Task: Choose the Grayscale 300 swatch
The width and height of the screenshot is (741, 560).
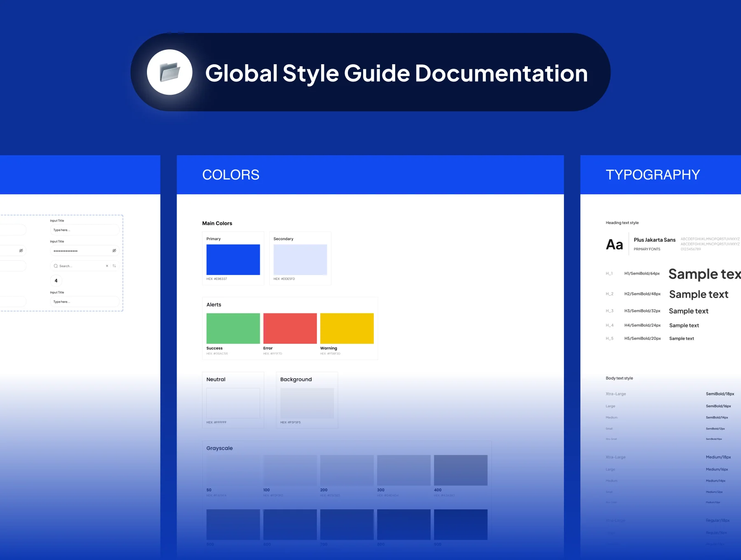Action: (x=404, y=470)
